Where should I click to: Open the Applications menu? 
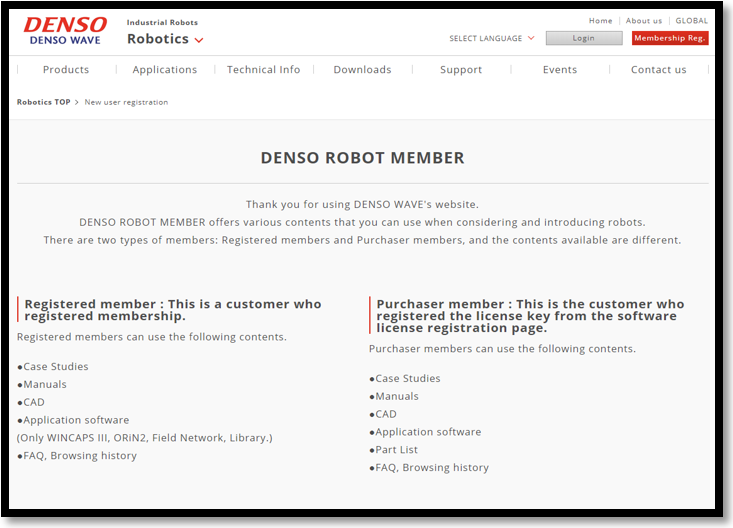click(x=165, y=70)
